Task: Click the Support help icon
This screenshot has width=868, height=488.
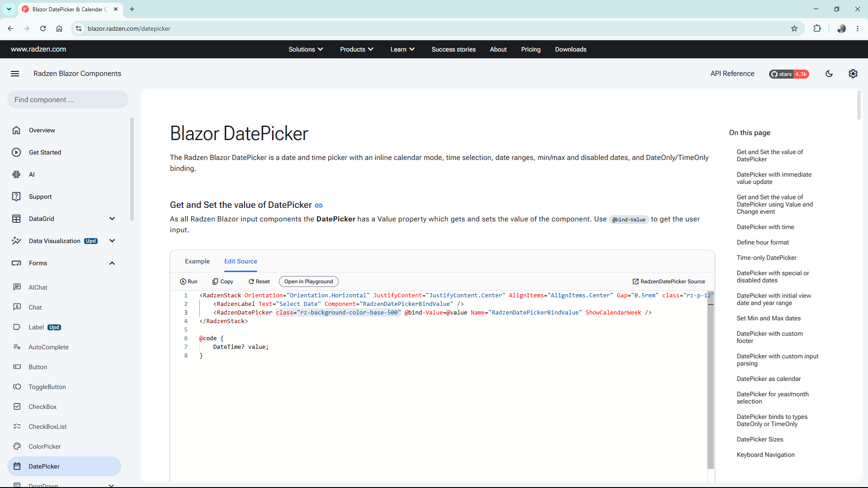Action: tap(16, 197)
